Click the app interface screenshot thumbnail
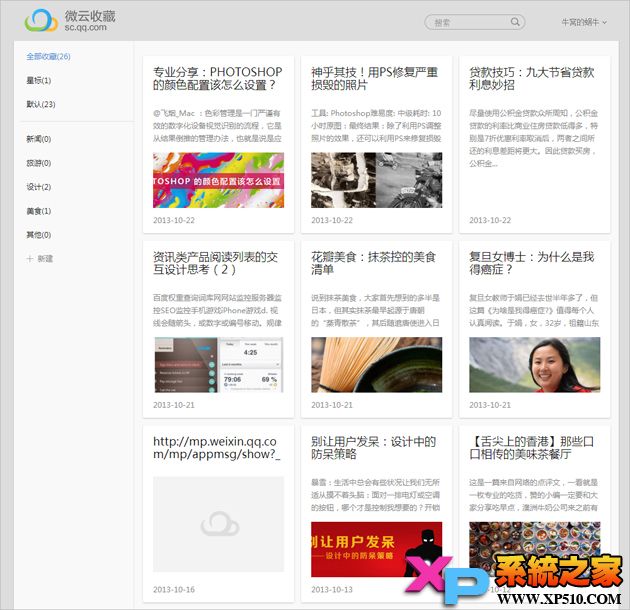This screenshot has height=610, width=630. (x=218, y=364)
